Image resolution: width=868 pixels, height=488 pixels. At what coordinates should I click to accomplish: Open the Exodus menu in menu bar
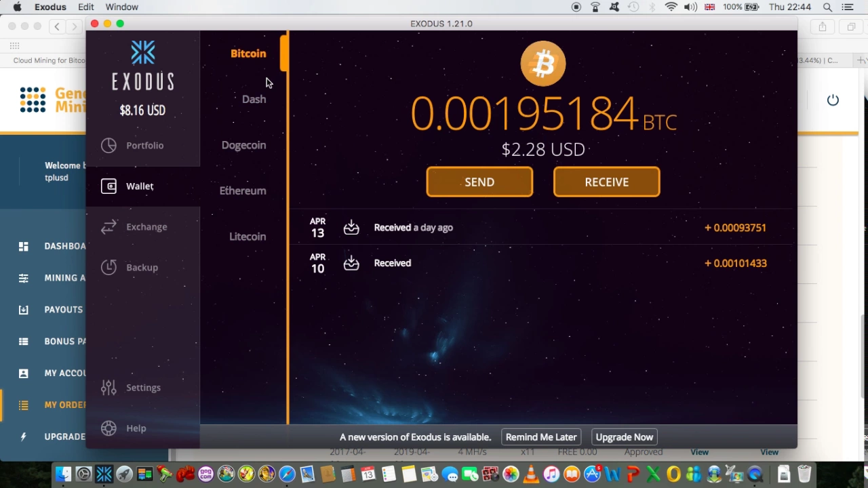[50, 7]
